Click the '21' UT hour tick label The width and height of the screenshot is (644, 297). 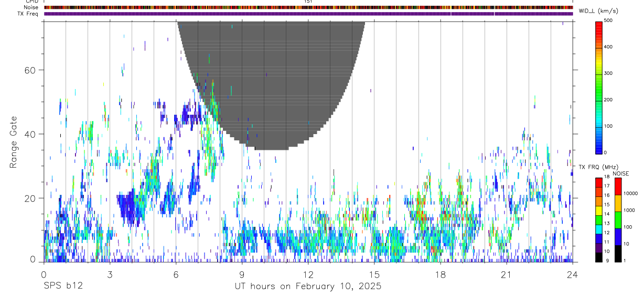(x=507, y=274)
